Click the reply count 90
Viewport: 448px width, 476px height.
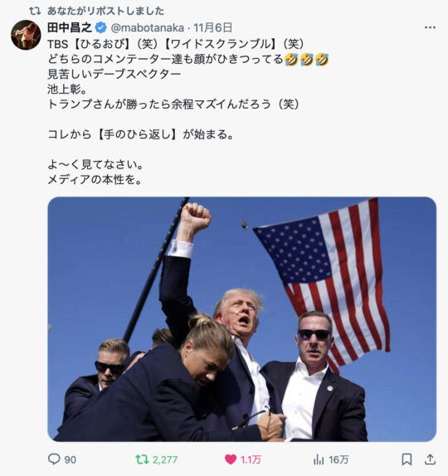(71, 459)
